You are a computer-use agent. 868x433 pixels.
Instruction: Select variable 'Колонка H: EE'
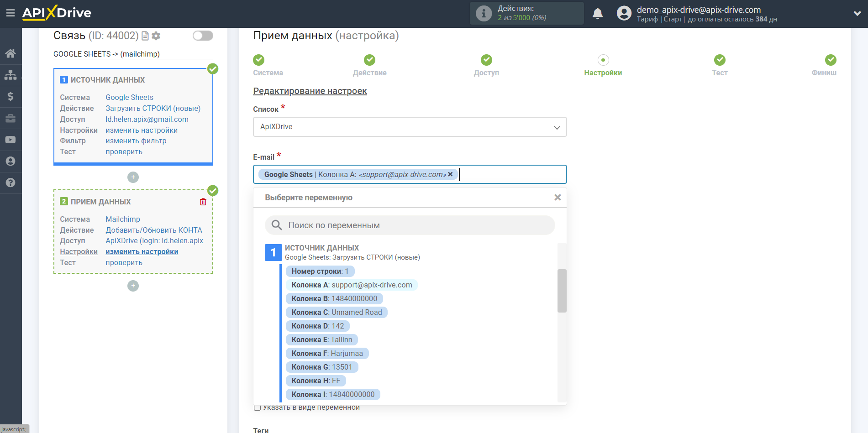(x=316, y=381)
